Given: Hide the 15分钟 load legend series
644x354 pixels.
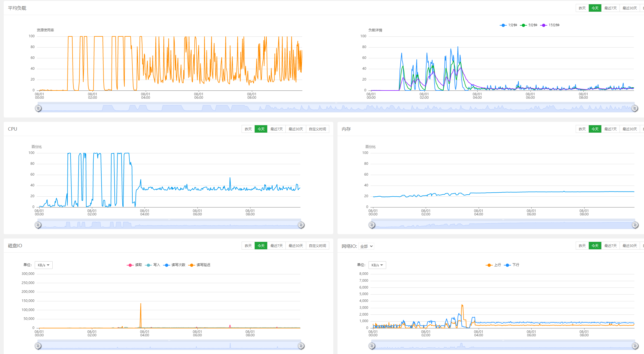Looking at the screenshot, I should (x=551, y=25).
